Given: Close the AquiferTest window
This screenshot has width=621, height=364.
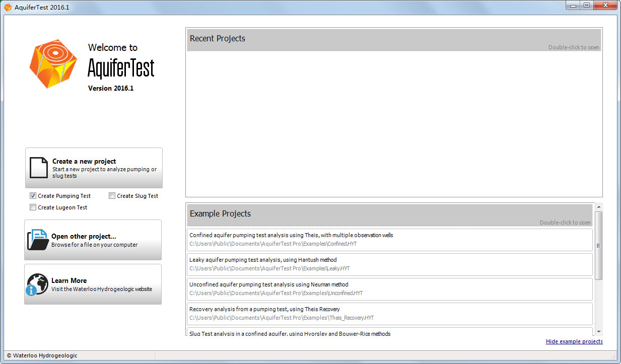Looking at the screenshot, I should 605,5.
